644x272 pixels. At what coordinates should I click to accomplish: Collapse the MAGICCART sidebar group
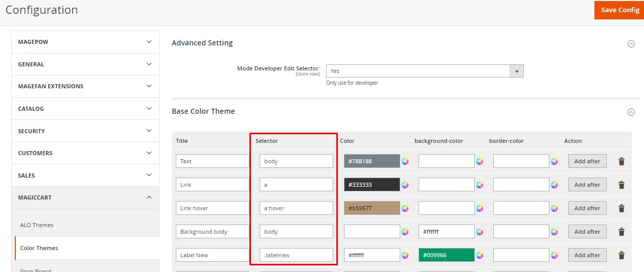tap(85, 197)
